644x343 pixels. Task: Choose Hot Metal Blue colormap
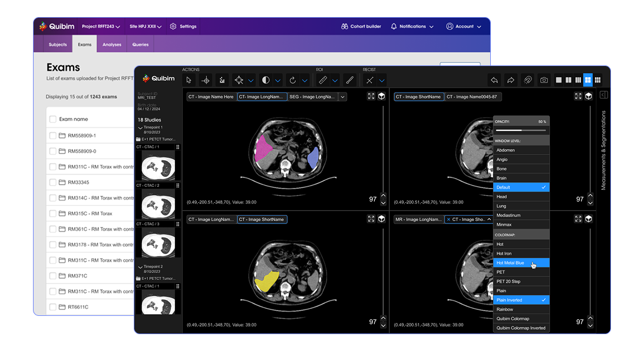click(510, 263)
